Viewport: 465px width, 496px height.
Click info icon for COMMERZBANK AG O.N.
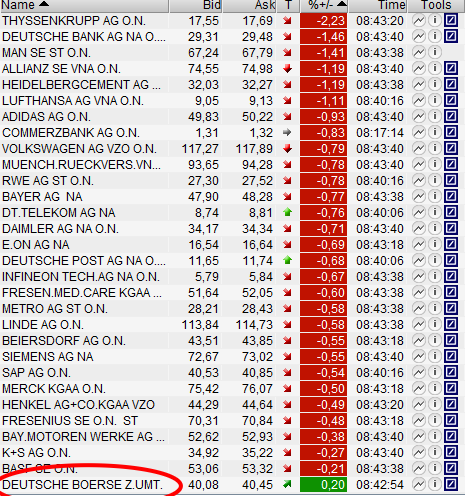(x=435, y=132)
